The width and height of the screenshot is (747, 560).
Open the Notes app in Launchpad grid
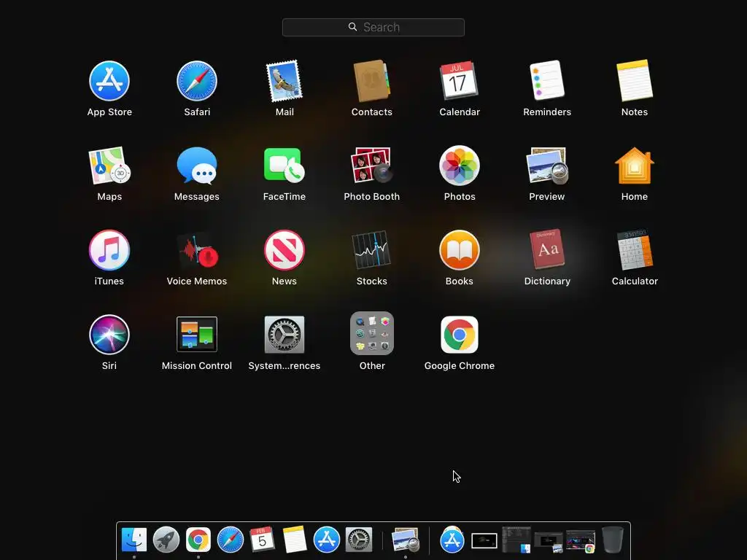(x=635, y=80)
